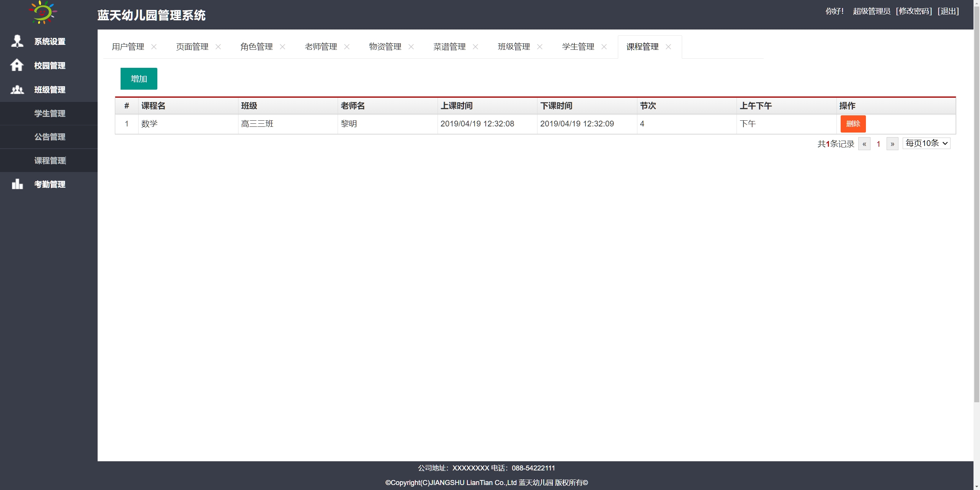Go to next page with » button
The height and width of the screenshot is (490, 980).
coord(892,144)
